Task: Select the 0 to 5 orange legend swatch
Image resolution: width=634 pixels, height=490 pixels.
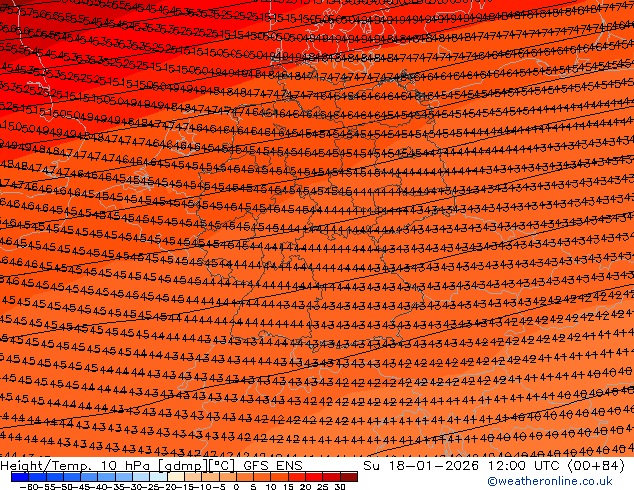Action: click(245, 477)
